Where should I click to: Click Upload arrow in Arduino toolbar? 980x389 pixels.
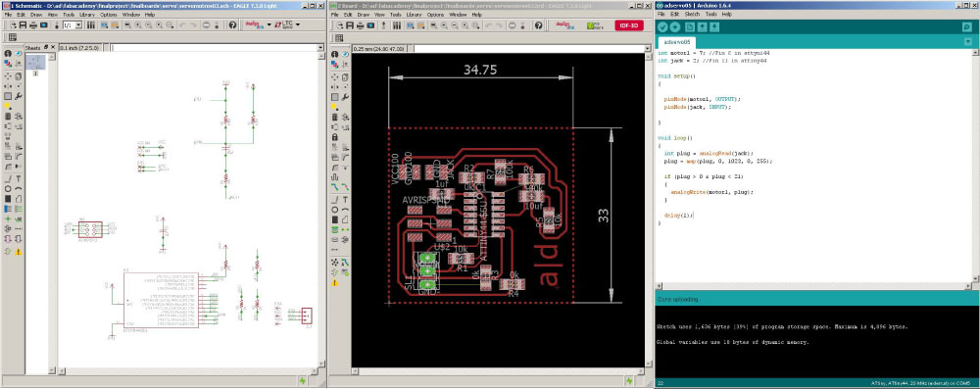(675, 26)
